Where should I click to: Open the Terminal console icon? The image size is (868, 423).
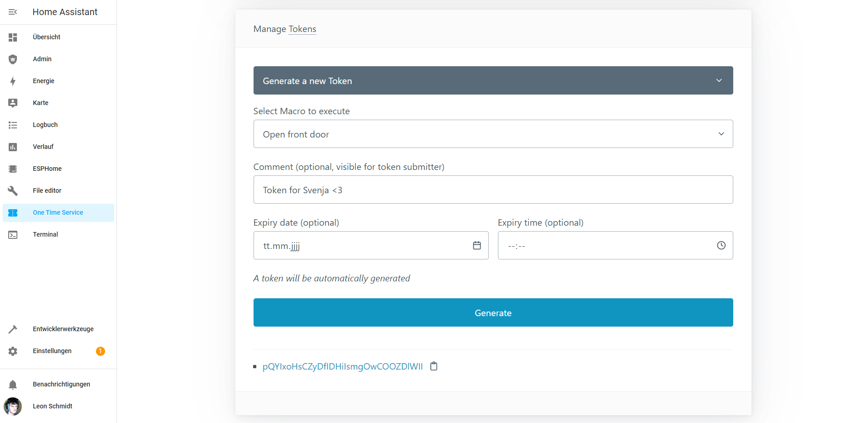point(13,235)
